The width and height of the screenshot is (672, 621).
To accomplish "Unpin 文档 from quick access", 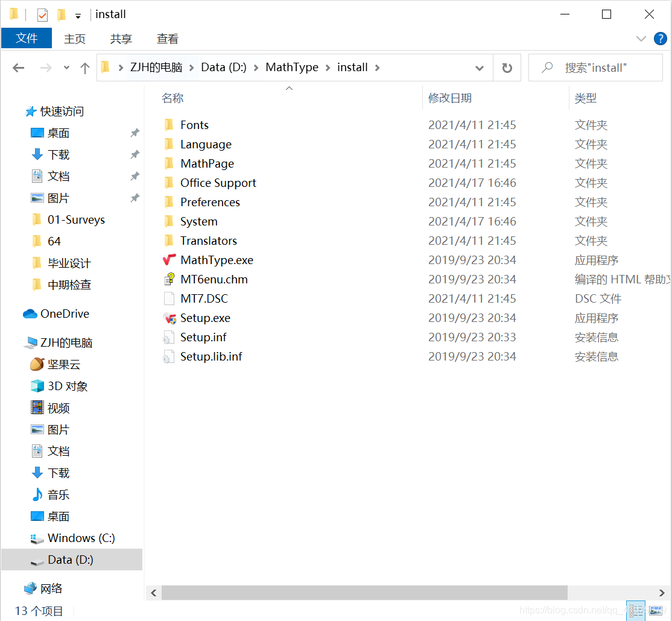I will pos(135,176).
